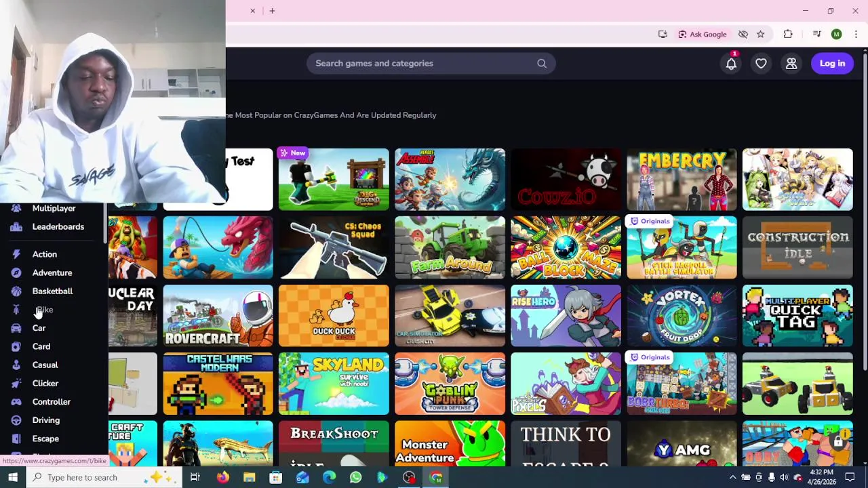Open the Driving category link
This screenshot has height=488, width=868.
coord(46,420)
